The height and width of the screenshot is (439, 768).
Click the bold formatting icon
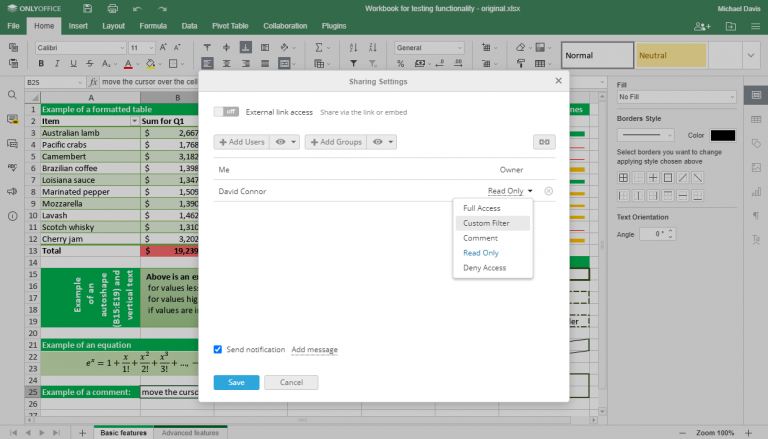tap(42, 64)
